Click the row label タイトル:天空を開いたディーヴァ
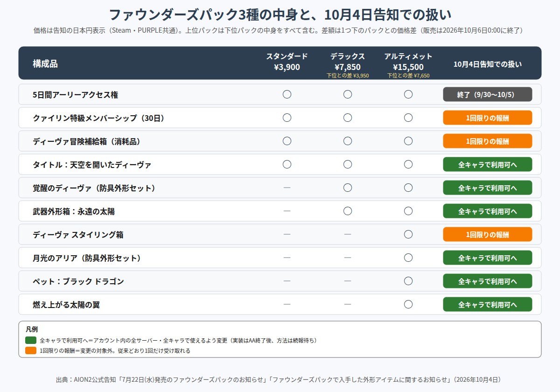560x392 pixels. [x=92, y=165]
